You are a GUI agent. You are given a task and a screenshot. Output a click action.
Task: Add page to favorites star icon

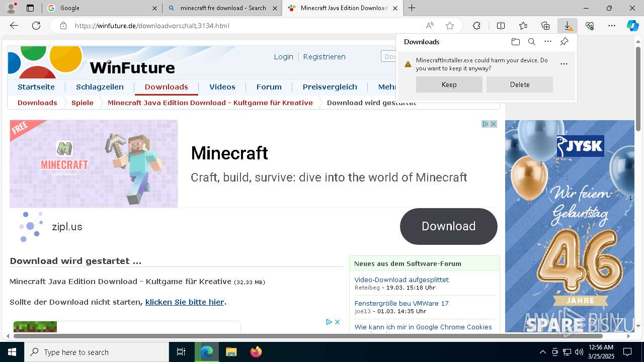[x=450, y=26]
